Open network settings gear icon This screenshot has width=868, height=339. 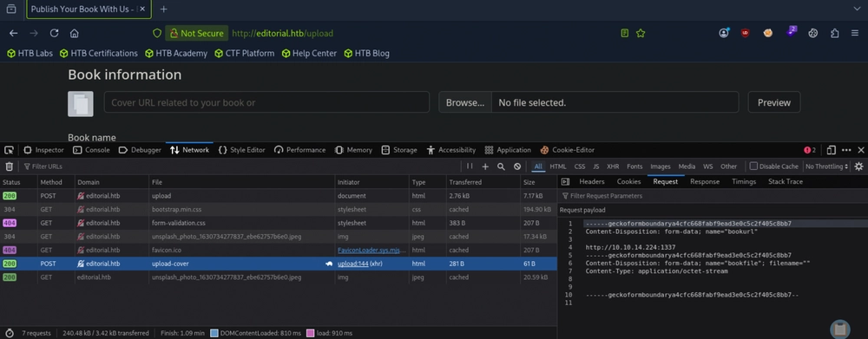(858, 166)
